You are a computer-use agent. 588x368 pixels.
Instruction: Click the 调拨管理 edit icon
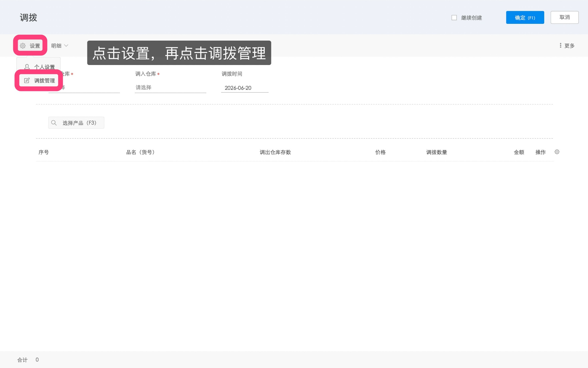click(27, 80)
